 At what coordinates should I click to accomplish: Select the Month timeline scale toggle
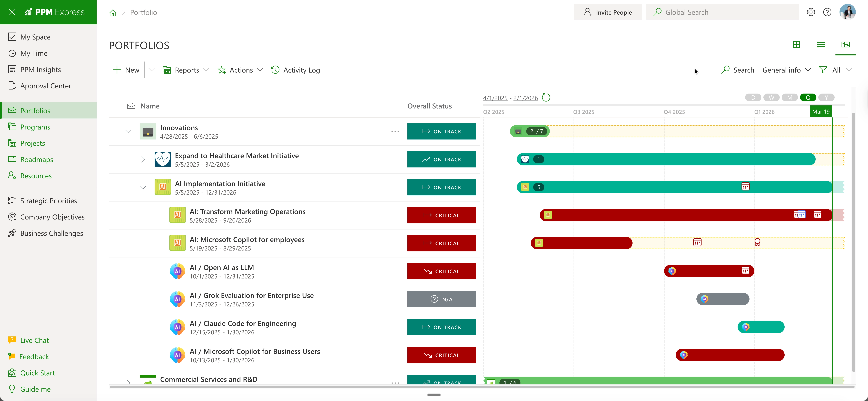pos(790,98)
